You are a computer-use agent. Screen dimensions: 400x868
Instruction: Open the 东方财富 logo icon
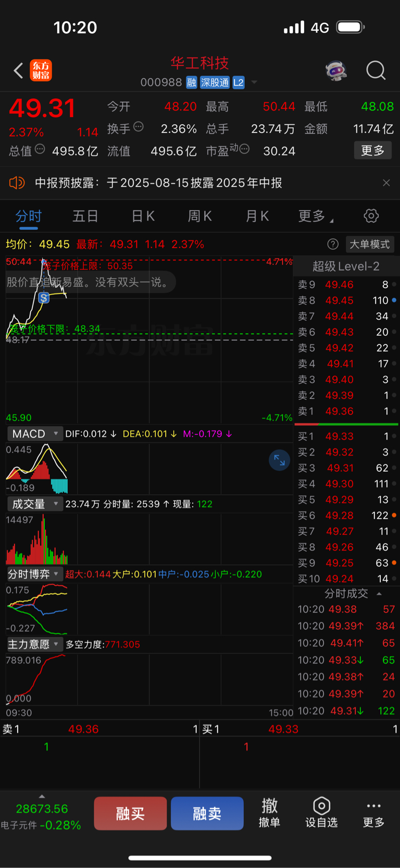click(x=41, y=70)
